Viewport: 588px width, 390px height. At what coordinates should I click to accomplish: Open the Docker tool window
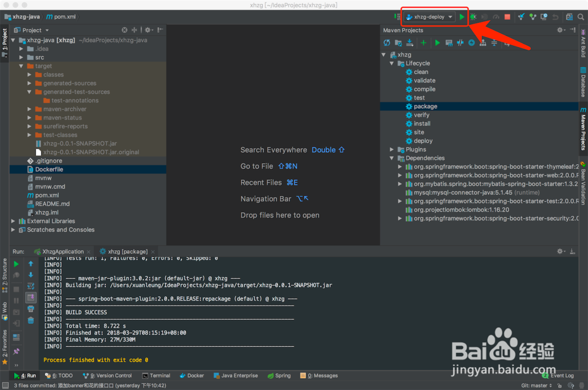192,375
